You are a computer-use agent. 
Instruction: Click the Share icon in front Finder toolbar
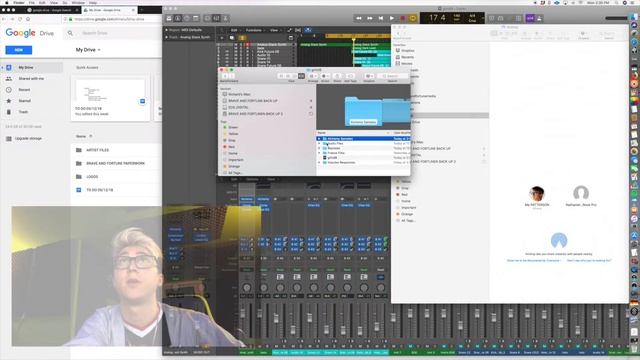(x=337, y=76)
